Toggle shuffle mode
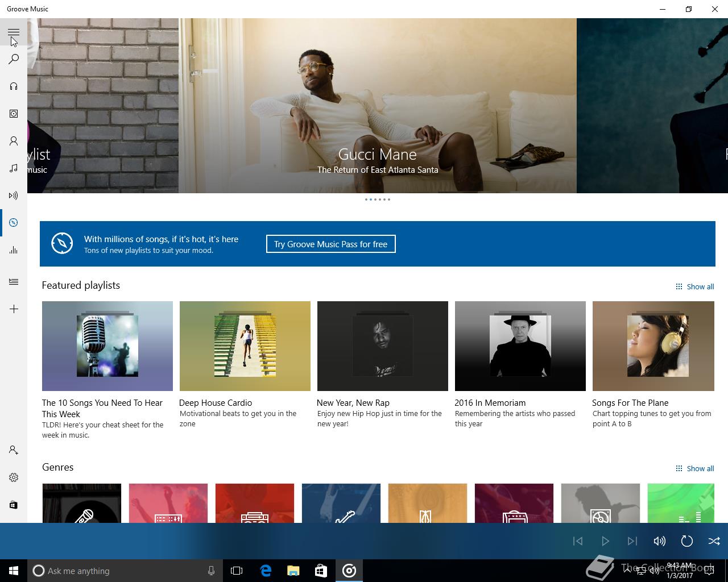 [x=714, y=541]
